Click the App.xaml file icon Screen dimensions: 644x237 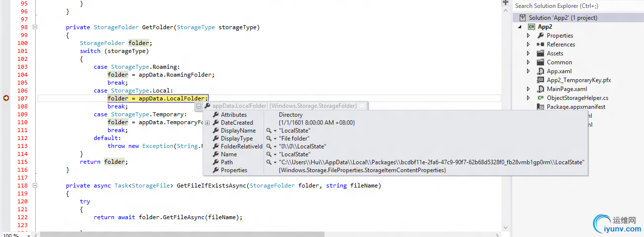point(540,71)
